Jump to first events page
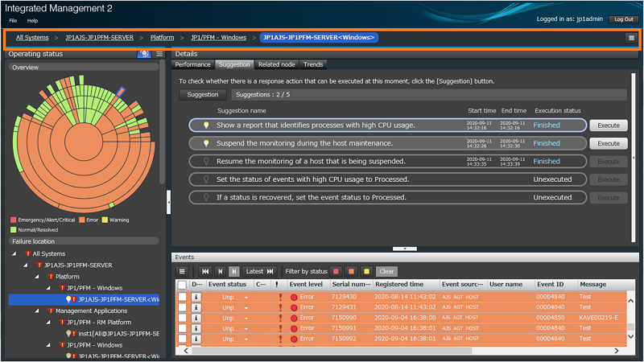This screenshot has height=362, width=644. pos(205,271)
